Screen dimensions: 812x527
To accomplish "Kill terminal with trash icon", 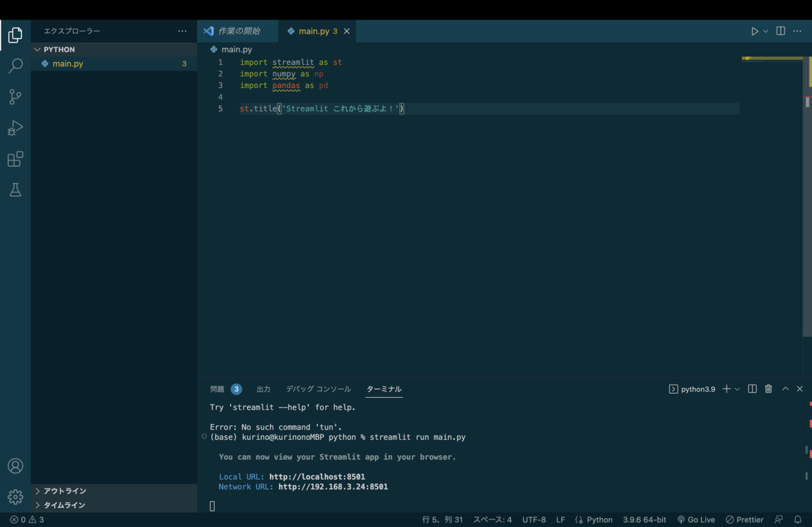I will click(768, 389).
